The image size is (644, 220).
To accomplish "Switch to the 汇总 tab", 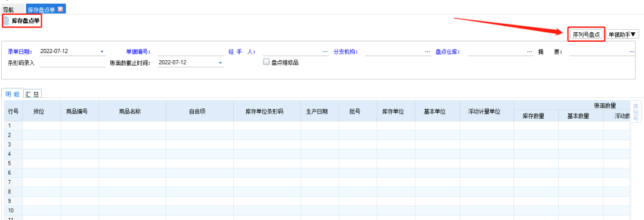I will [32, 94].
